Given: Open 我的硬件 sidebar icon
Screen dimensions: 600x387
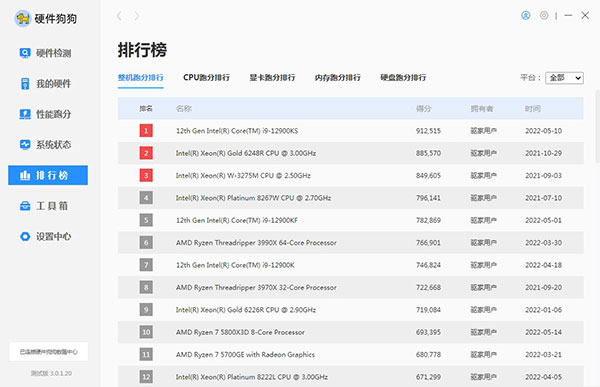Looking at the screenshot, I should coord(25,83).
